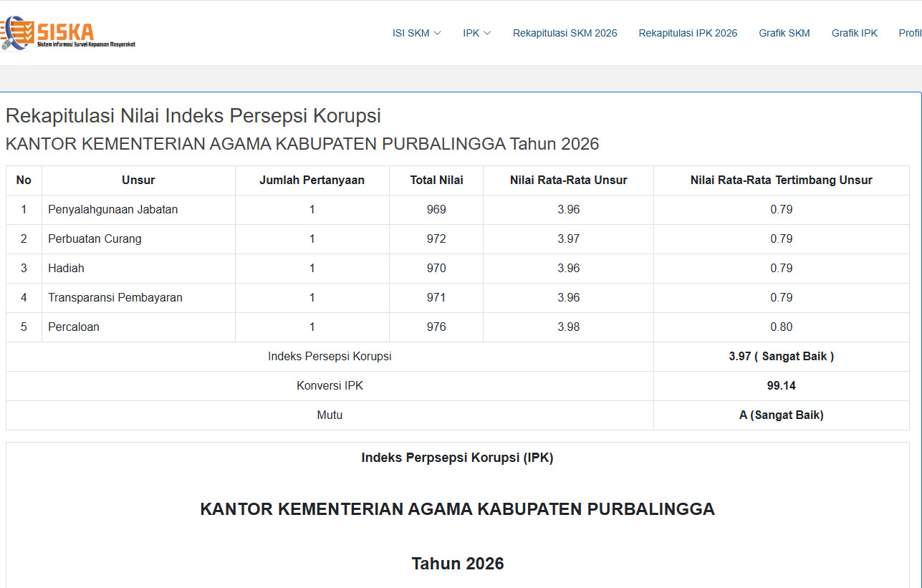Click the Indeks Perpsepsi Korupsi (IPK) chart title

click(458, 458)
